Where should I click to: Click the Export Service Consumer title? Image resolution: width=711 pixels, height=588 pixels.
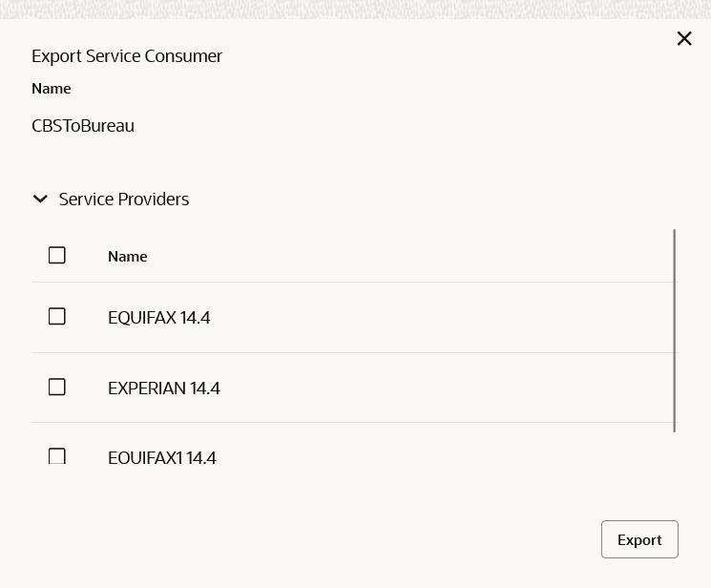(127, 56)
